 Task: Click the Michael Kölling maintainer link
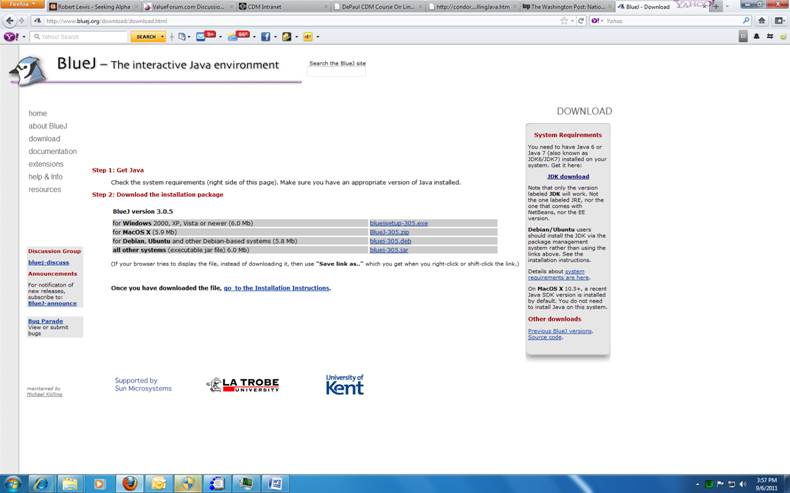(44, 394)
